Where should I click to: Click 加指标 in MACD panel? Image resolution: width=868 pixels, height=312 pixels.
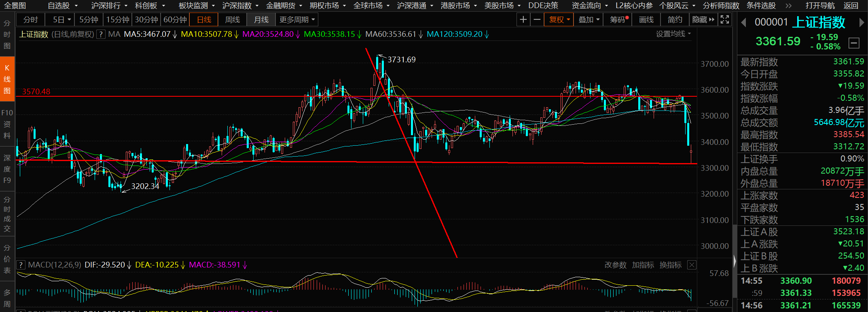[x=643, y=265]
